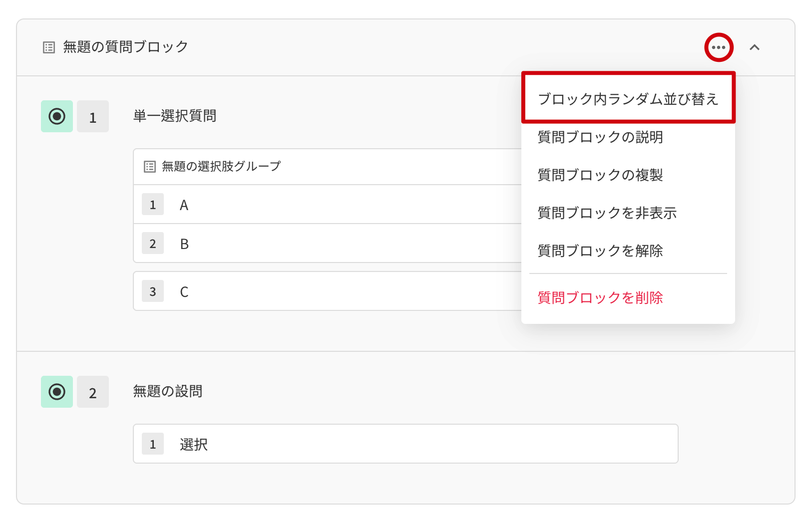Select 質問ブロックを解除 menu entry

[628, 251]
